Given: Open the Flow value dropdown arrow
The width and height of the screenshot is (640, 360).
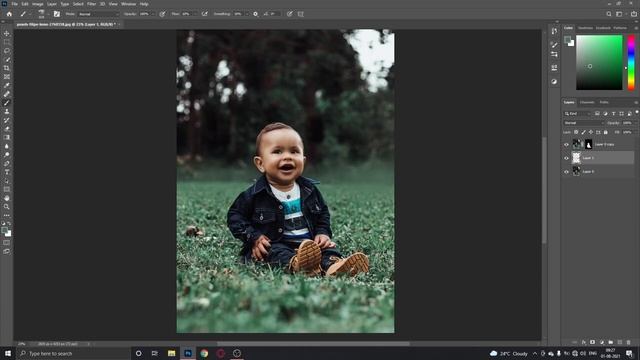Looking at the screenshot, I should point(194,14).
